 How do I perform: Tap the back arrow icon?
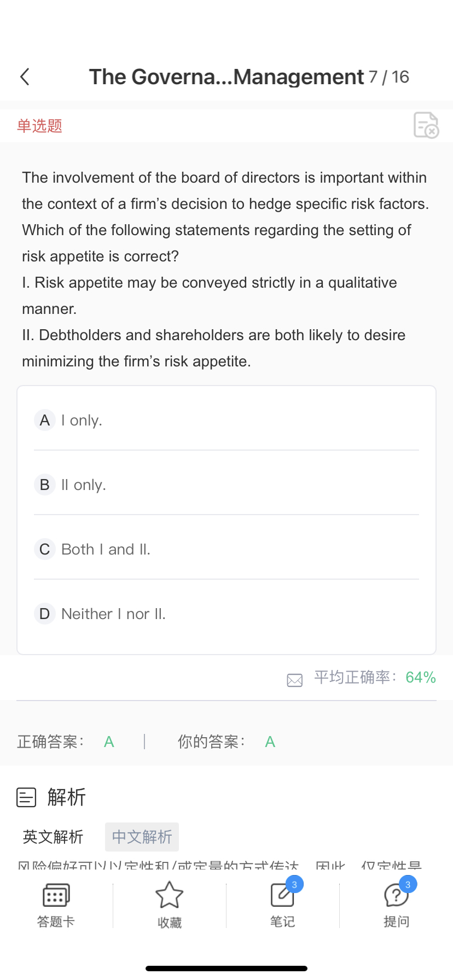click(25, 77)
